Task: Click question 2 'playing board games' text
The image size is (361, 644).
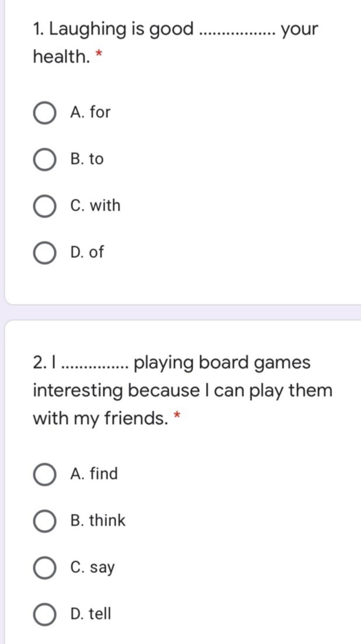Action: point(222,363)
